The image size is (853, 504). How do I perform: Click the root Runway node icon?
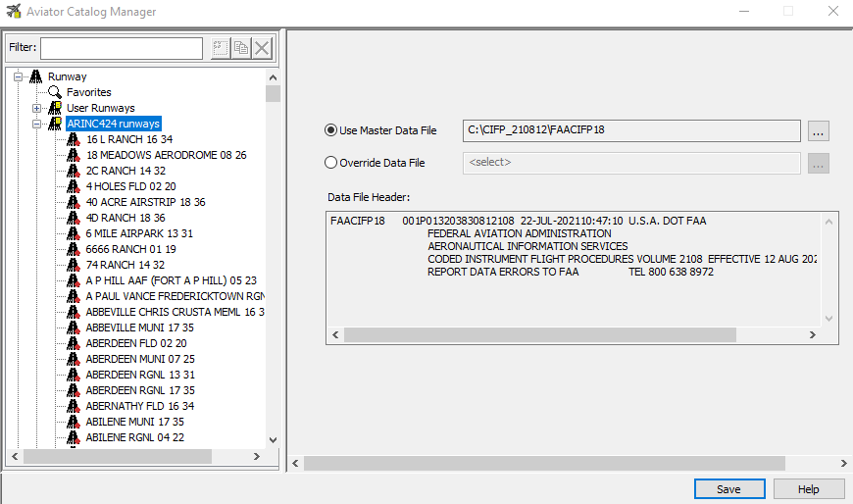pyautogui.click(x=36, y=76)
